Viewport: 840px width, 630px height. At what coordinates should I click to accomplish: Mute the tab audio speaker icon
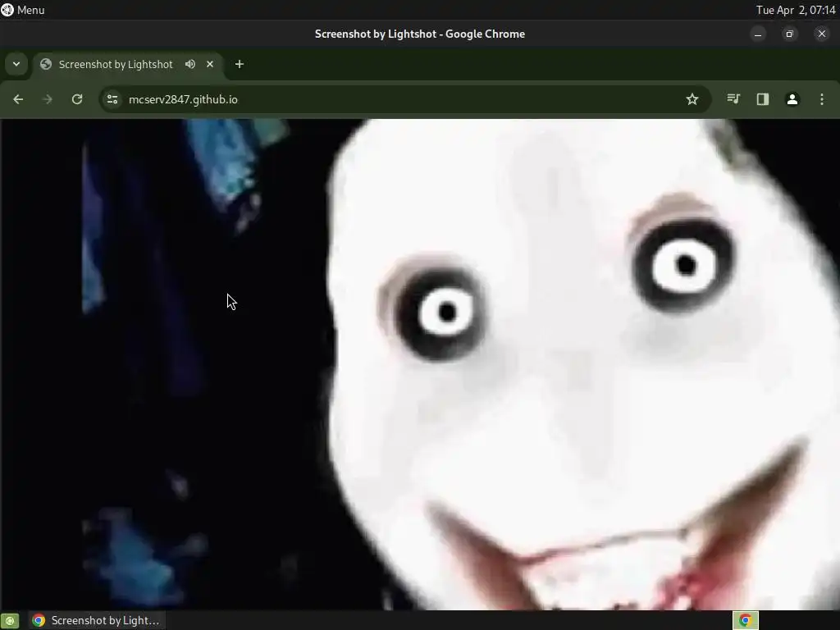190,64
